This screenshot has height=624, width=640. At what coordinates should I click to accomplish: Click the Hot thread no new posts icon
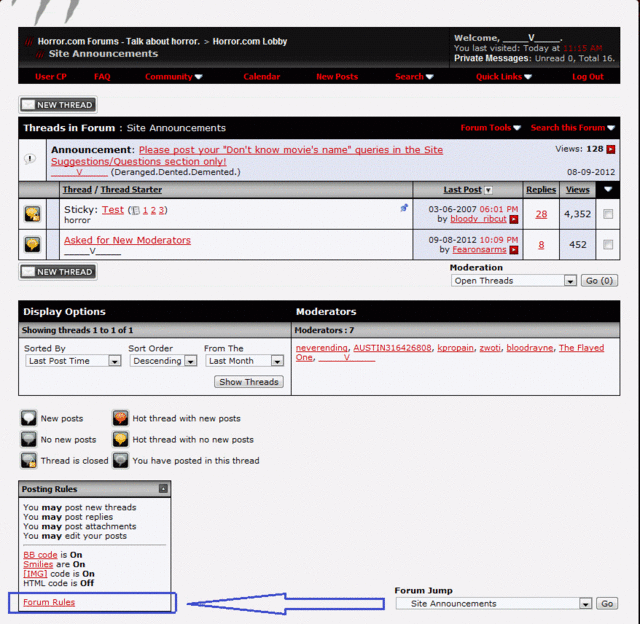tap(120, 440)
